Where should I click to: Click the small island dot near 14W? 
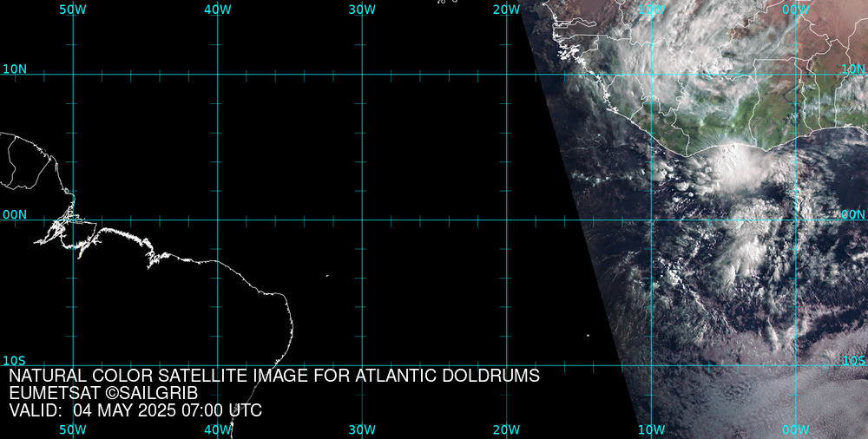(x=588, y=335)
